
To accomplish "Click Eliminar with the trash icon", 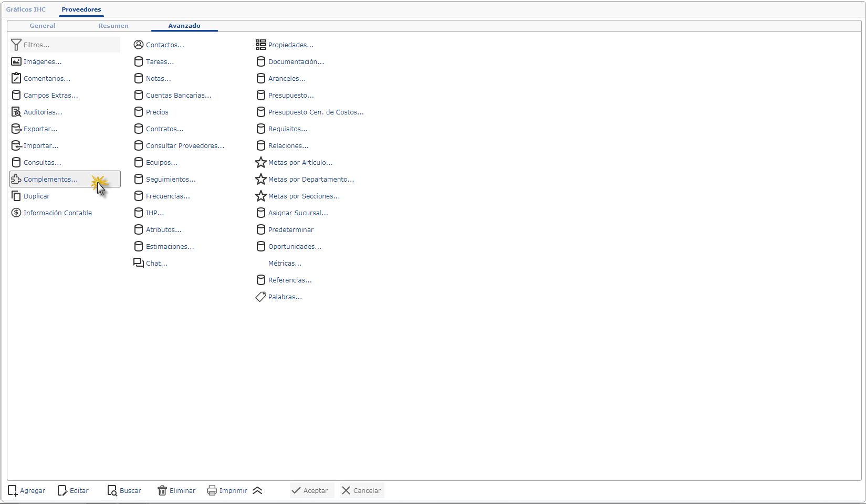I will tap(176, 490).
